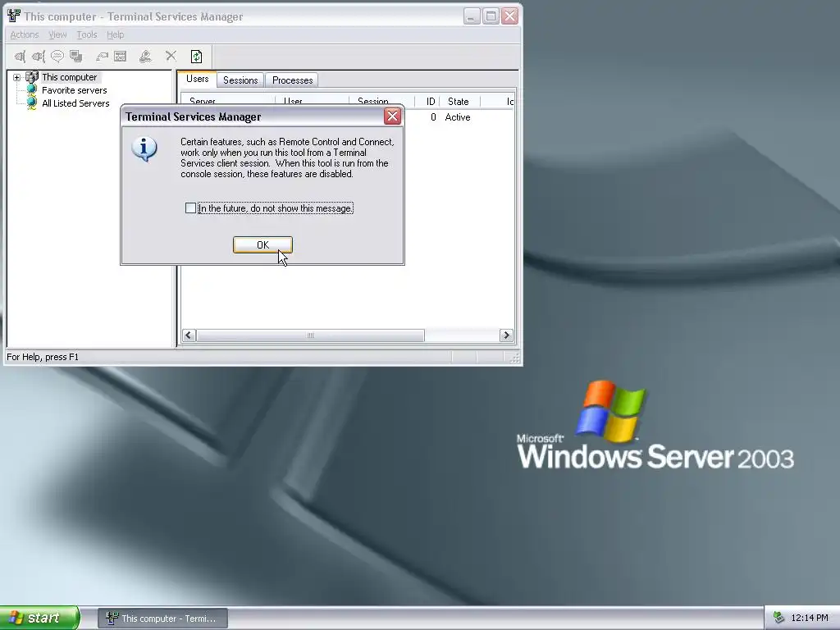Switch to the Processes tab
Viewport: 840px width, 630px height.
click(x=293, y=80)
